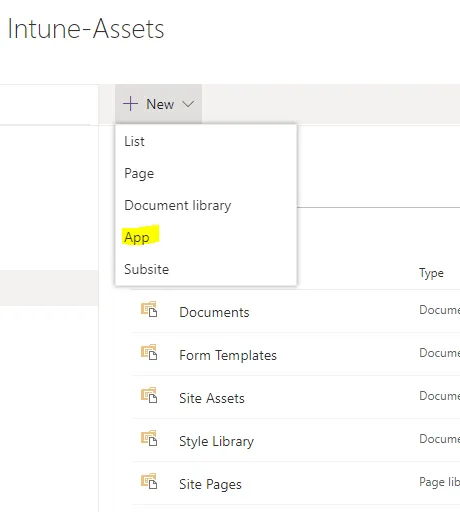Collapse the New dropdown chevron
This screenshot has height=512, width=460.
coord(188,104)
